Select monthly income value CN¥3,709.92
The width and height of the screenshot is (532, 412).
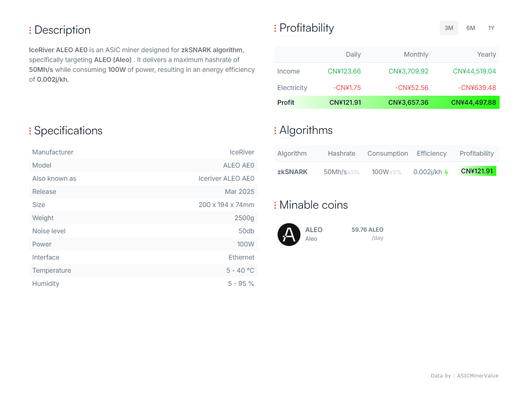click(x=408, y=71)
